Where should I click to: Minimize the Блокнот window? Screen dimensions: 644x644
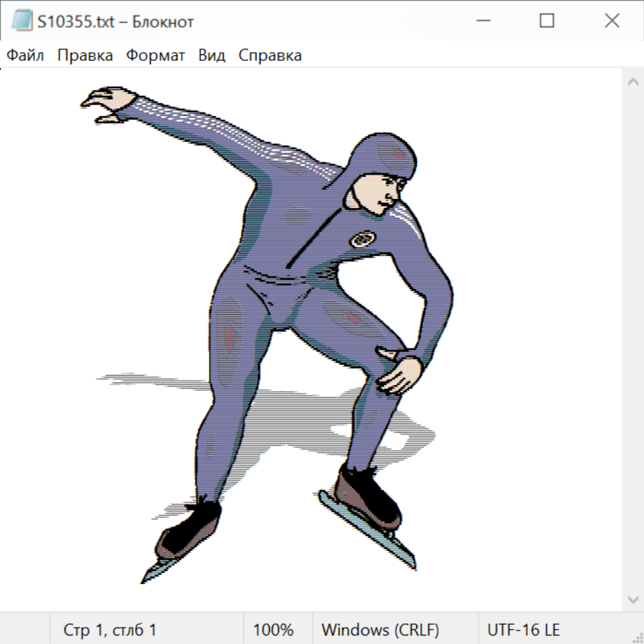click(x=482, y=21)
